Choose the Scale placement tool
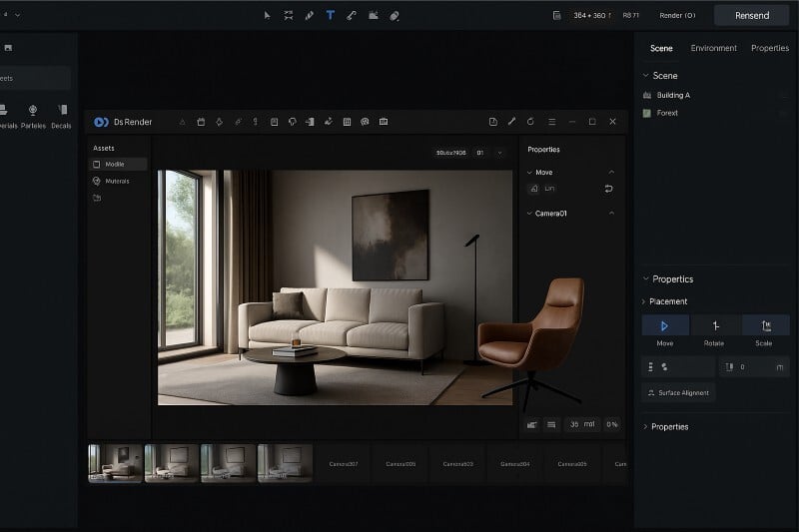The image size is (799, 532). [765, 325]
